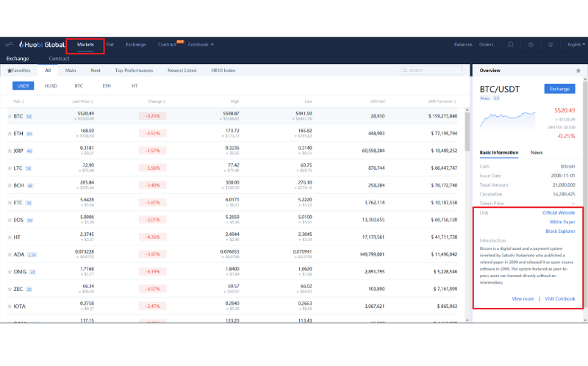Select the Contract sub-navigation tab
This screenshot has height=366, width=588.
click(x=59, y=59)
